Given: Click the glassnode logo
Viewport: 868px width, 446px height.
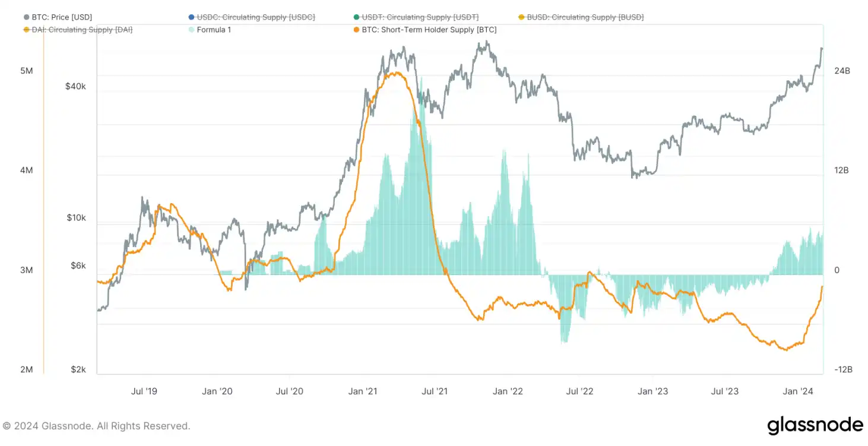Looking at the screenshot, I should 815,426.
